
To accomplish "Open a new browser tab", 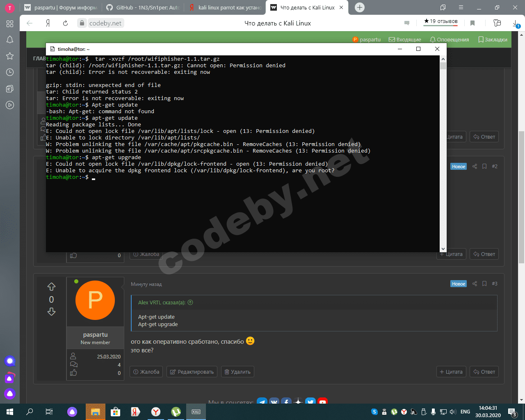I will (360, 7).
